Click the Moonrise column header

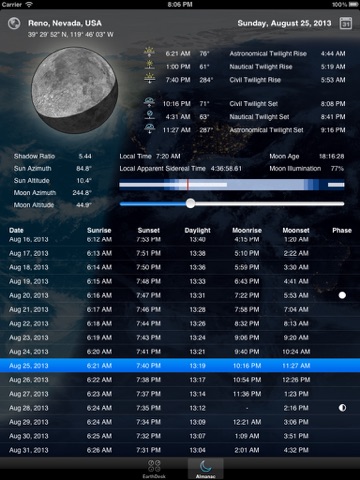coord(247,230)
